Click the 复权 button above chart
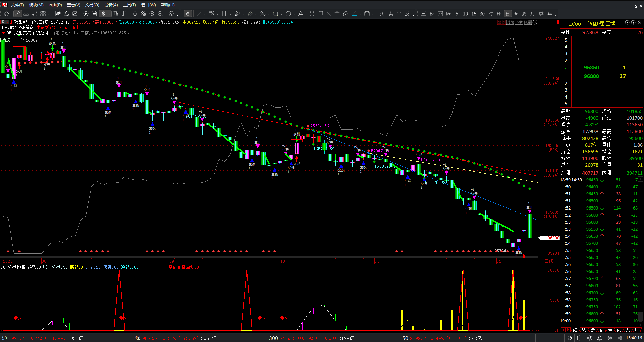This screenshot has height=342, width=644. tap(501, 22)
